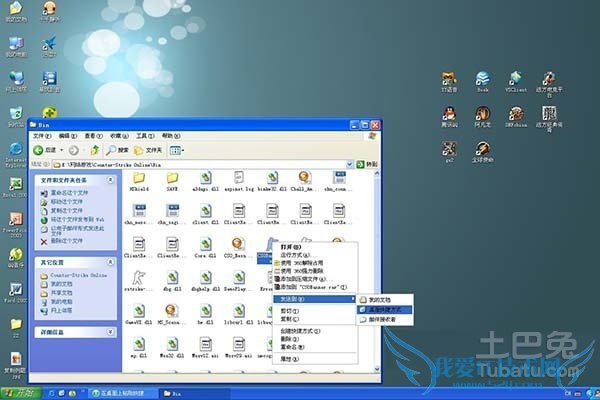The width and height of the screenshot is (600, 400).
Task: Click Move this file (移动这个文件) link
Action: 62,202
